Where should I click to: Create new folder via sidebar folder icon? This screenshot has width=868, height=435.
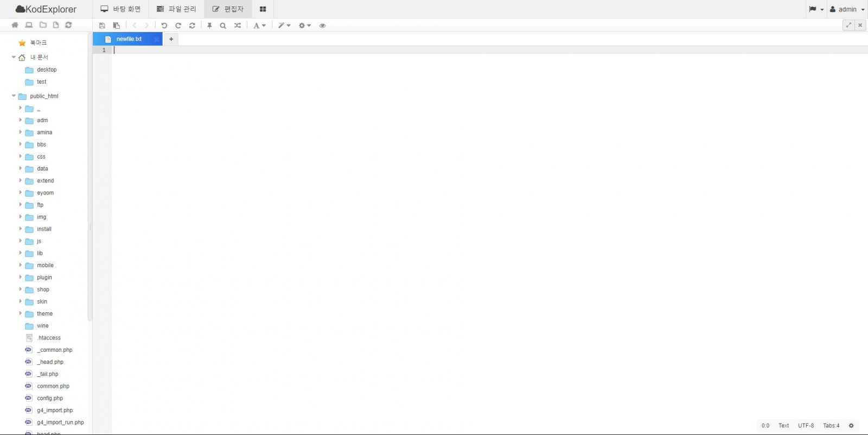[x=43, y=25]
